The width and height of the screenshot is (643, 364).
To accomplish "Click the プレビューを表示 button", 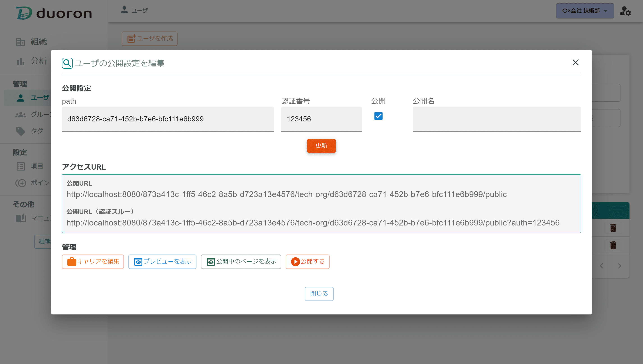I will click(x=162, y=262).
